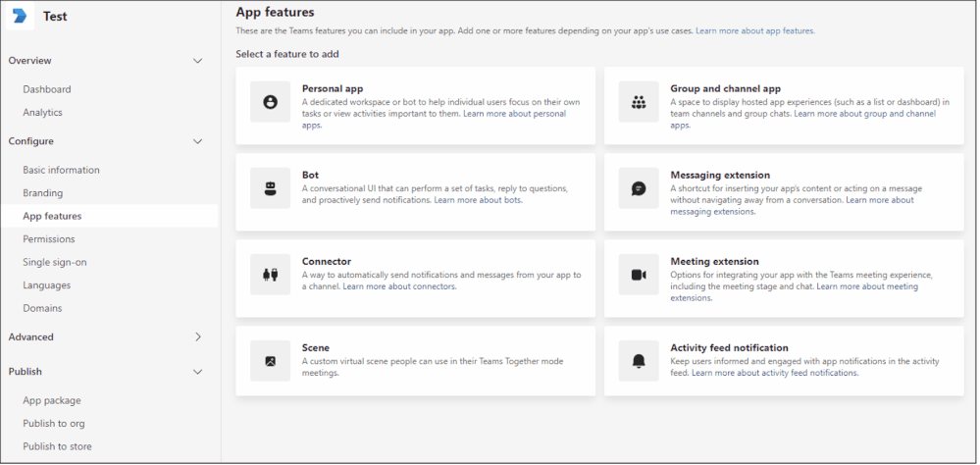Click the Bot feature icon
980x465 pixels.
(x=270, y=188)
